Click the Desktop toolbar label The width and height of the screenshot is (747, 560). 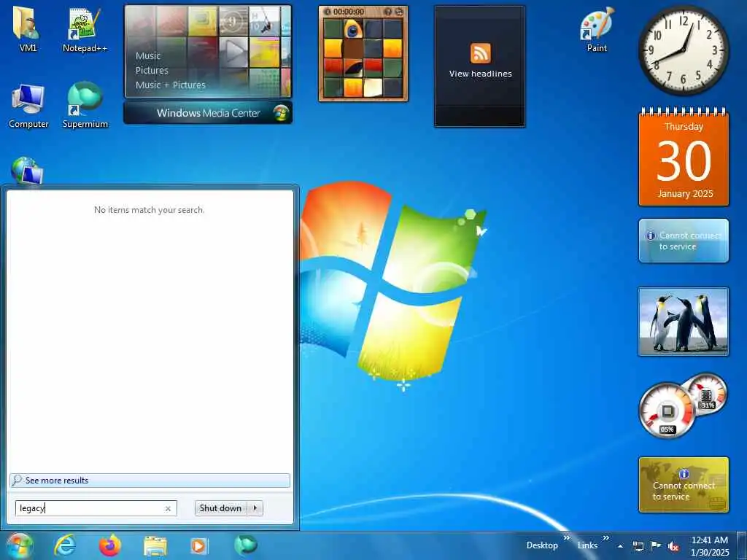point(542,545)
